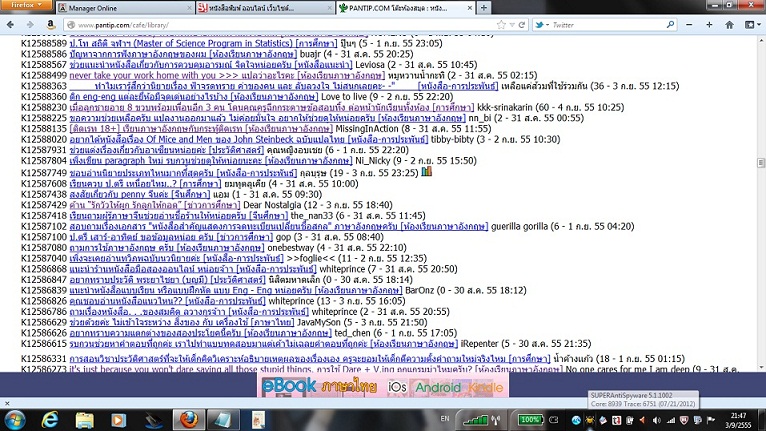Open the Firefox application menu button
Image resolution: width=766 pixels, height=431 pixels.
(26, 5)
